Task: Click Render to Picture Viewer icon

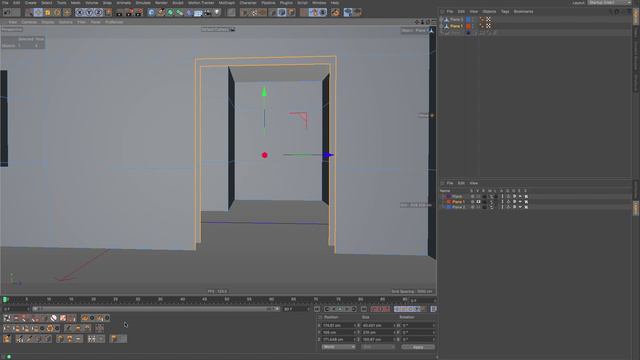Action: (x=129, y=13)
